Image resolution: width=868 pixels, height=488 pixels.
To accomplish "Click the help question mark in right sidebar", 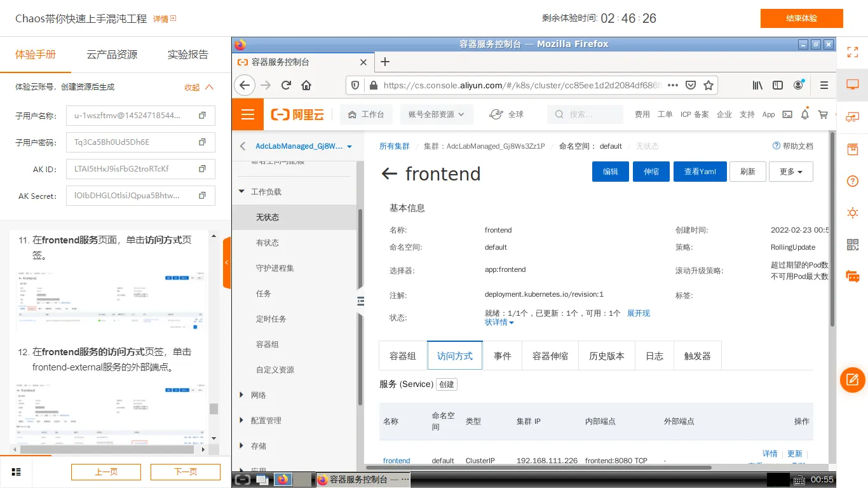I will [853, 181].
